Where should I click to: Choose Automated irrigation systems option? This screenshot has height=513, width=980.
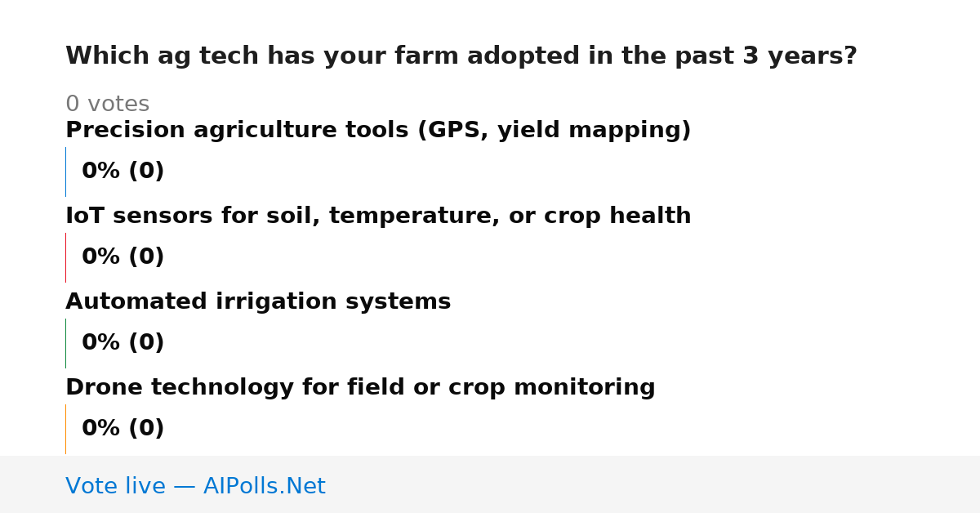(x=258, y=302)
